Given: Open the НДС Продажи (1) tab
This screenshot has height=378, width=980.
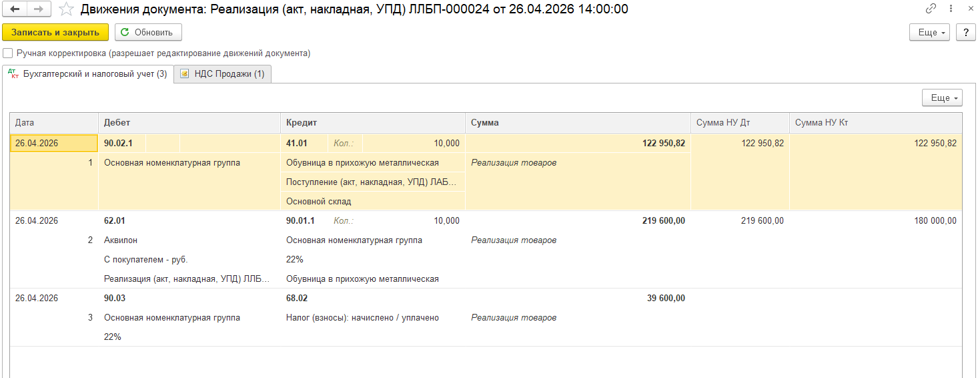Looking at the screenshot, I should click(x=223, y=74).
